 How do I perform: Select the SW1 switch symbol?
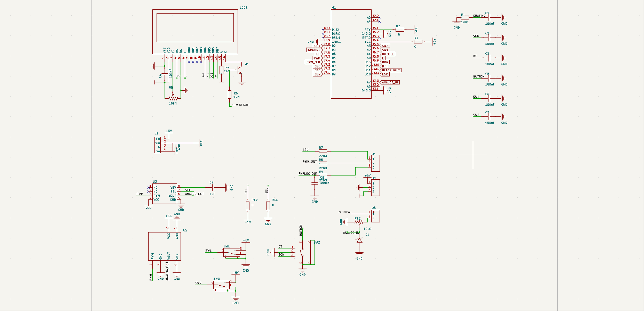(232, 253)
